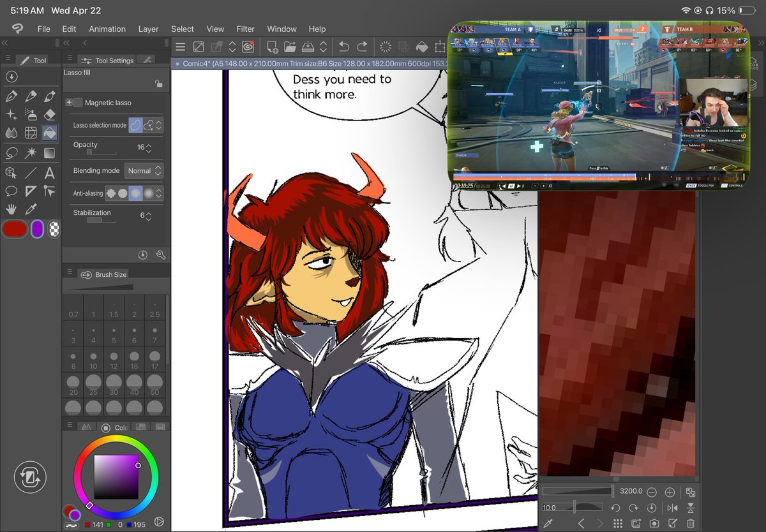Select the Hand move tool

point(11,209)
